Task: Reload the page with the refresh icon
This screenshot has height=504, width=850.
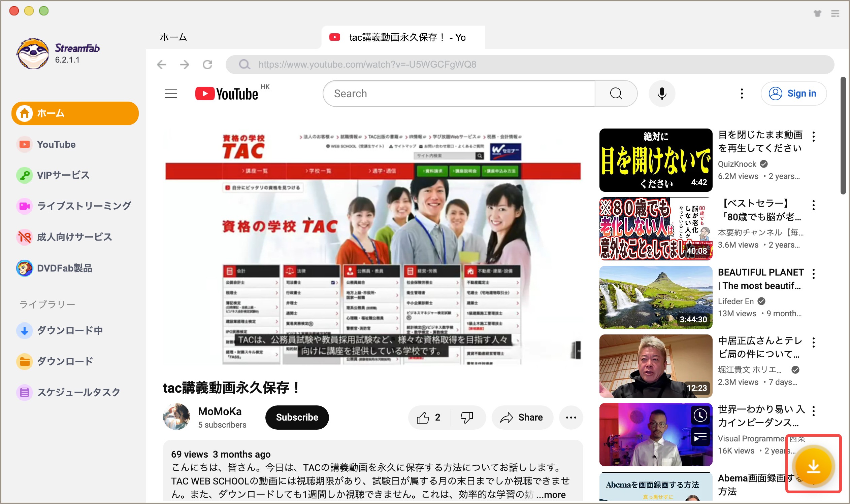Action: (207, 65)
